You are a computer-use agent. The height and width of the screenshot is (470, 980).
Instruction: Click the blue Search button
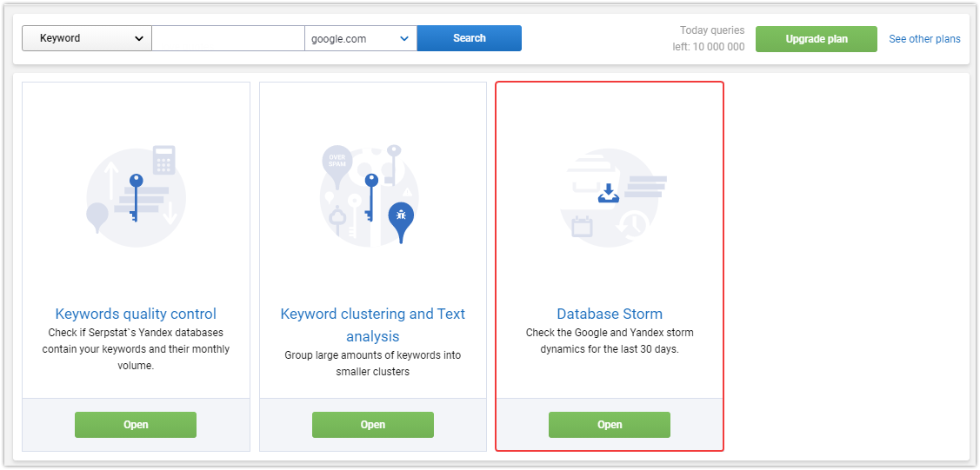pos(470,38)
